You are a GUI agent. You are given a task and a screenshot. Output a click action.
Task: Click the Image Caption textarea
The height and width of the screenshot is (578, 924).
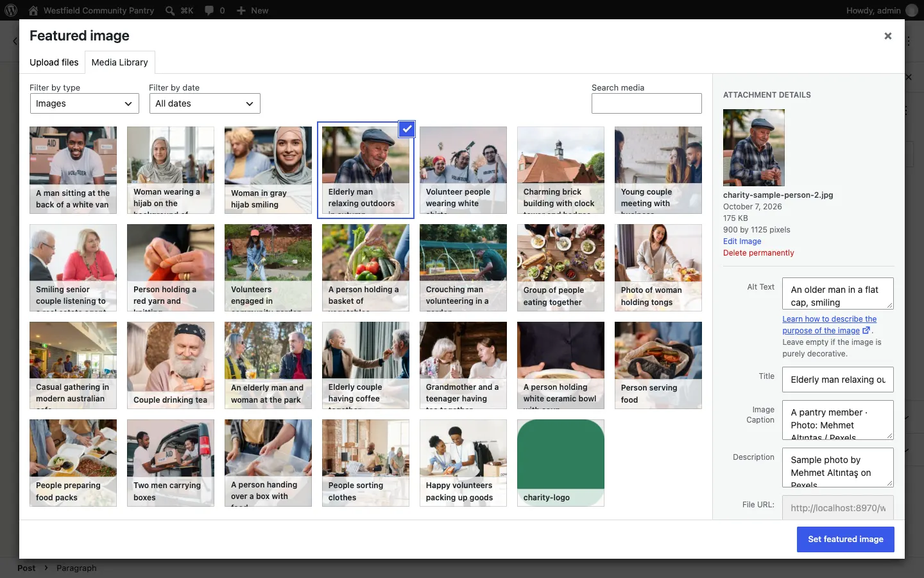[838, 420]
